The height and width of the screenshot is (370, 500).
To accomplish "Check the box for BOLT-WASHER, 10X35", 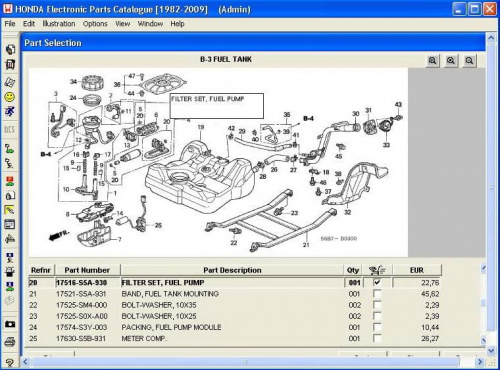I will point(377,305).
